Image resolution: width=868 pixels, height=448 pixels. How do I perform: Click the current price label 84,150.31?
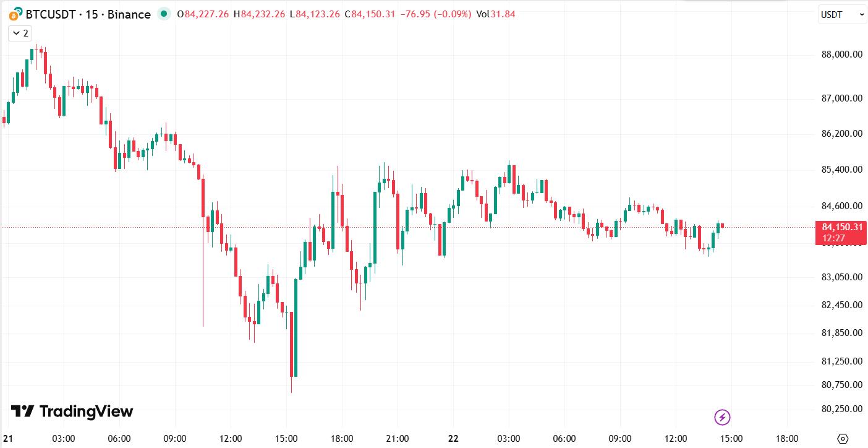pyautogui.click(x=841, y=226)
